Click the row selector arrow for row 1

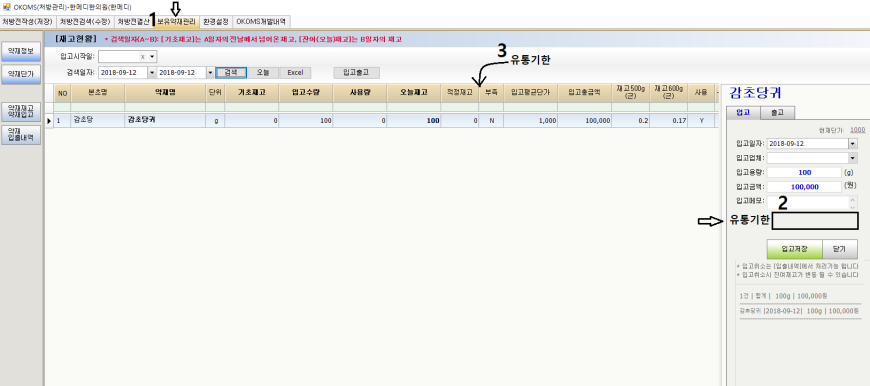coord(49,120)
